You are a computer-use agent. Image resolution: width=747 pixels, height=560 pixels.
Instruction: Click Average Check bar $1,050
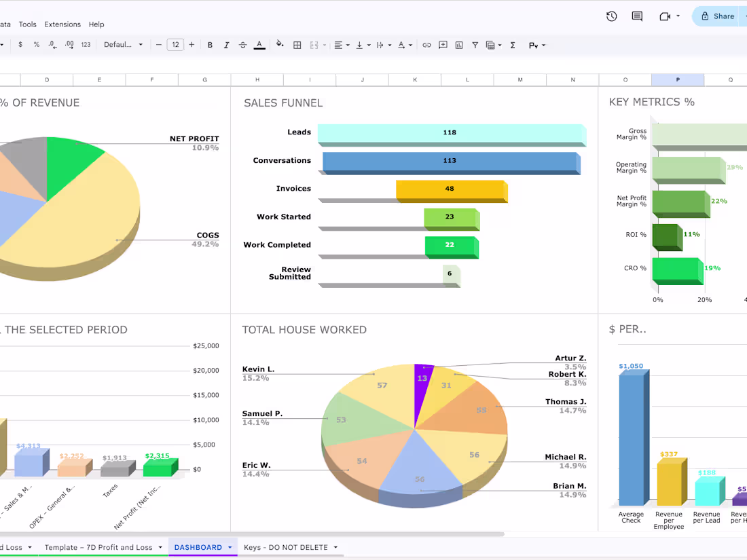pos(633,438)
